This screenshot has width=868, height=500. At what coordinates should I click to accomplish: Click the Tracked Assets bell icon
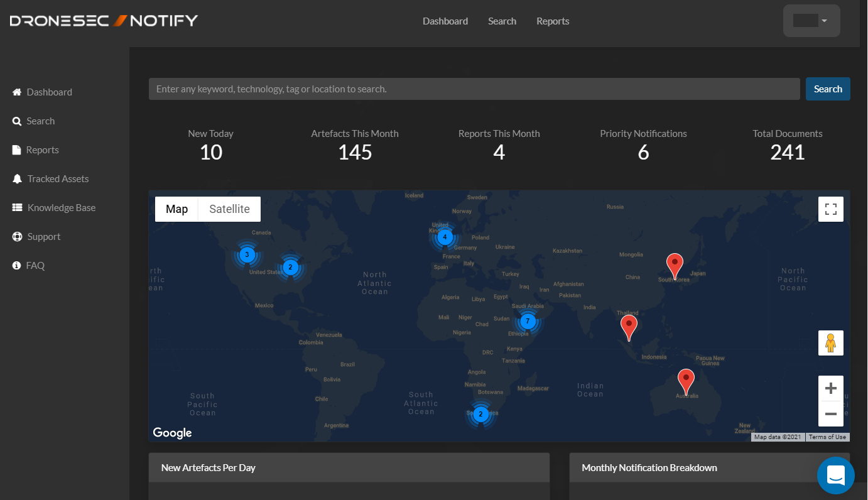[17, 179]
